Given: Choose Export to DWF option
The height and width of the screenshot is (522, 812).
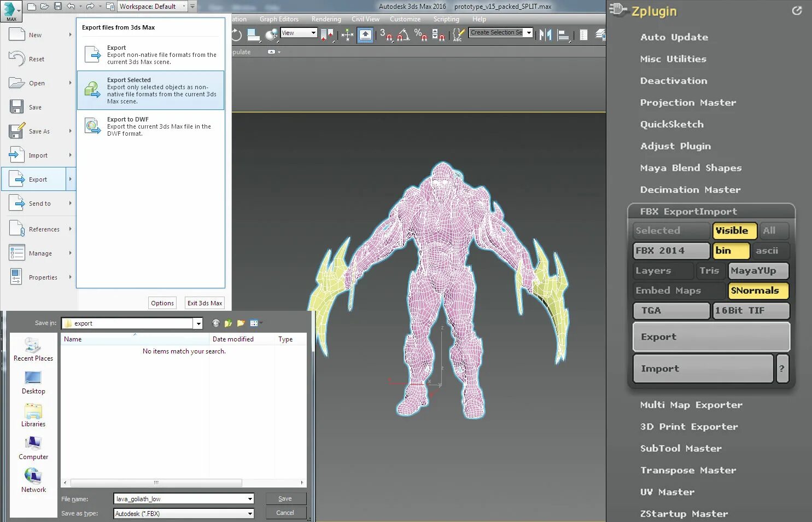Looking at the screenshot, I should pyautogui.click(x=150, y=126).
